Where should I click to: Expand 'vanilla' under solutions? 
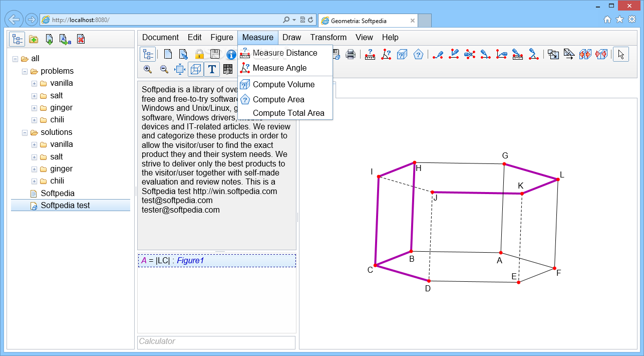pyautogui.click(x=34, y=144)
